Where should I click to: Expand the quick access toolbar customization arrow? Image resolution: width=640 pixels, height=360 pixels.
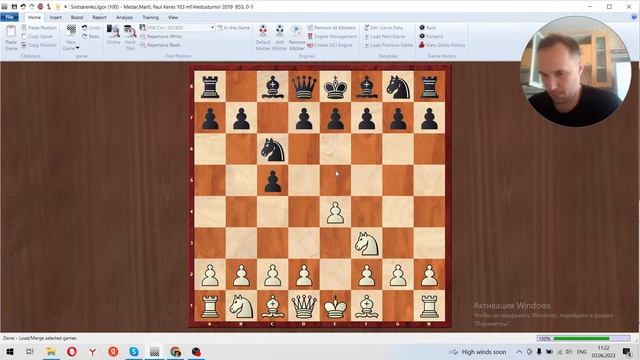(65, 7)
